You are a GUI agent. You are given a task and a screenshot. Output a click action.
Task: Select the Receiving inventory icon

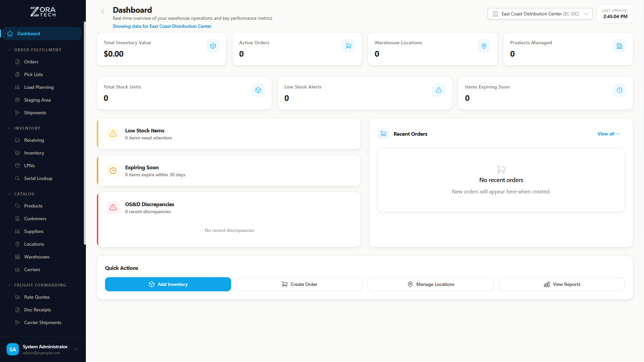(x=17, y=140)
